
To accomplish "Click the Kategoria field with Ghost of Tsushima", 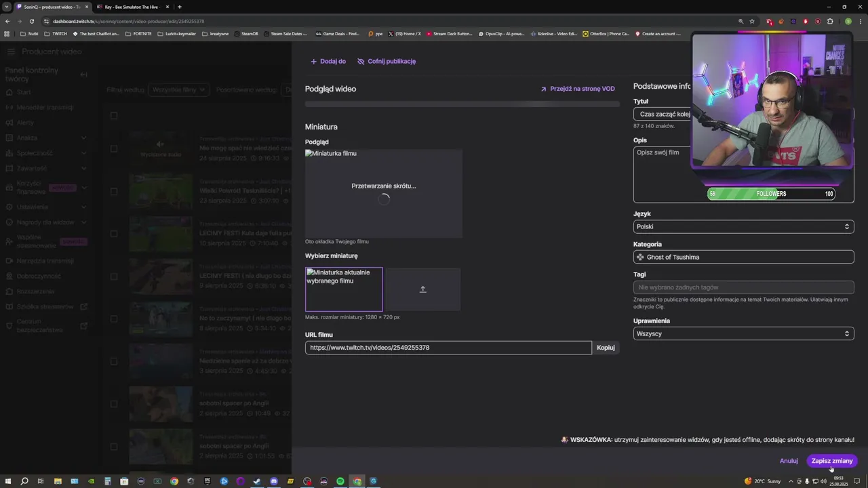I will tap(743, 257).
